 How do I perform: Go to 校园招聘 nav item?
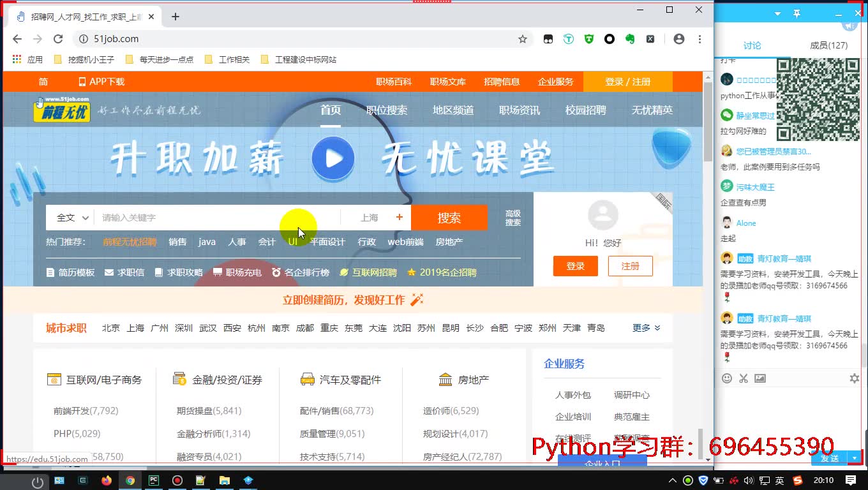pyautogui.click(x=585, y=110)
